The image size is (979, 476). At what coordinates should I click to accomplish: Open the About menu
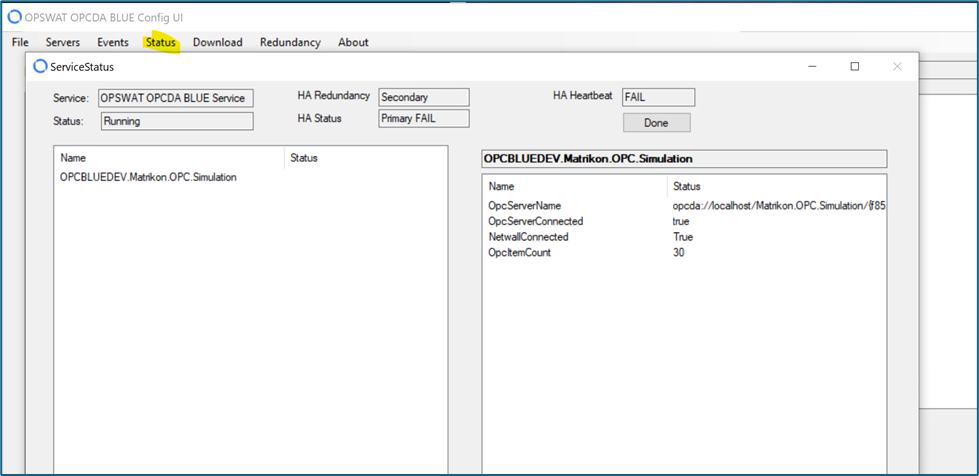click(353, 42)
